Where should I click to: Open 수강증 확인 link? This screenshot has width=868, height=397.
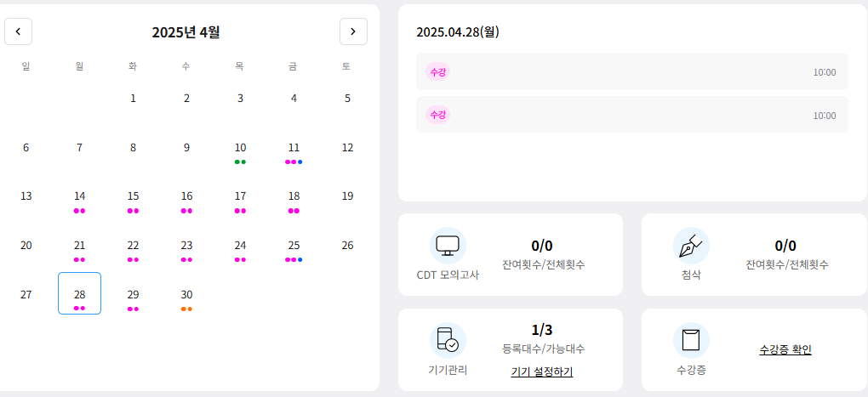785,349
